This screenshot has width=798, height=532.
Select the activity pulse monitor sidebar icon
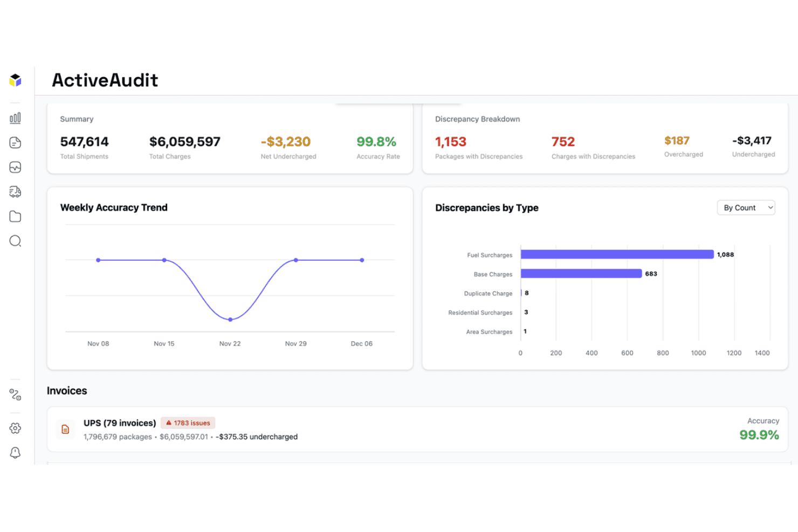point(15,167)
